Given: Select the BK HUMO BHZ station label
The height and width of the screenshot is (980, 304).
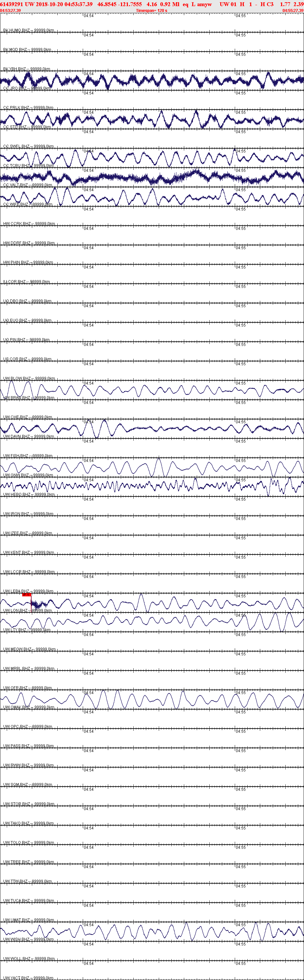Looking at the screenshot, I should pyautogui.click(x=28, y=30).
